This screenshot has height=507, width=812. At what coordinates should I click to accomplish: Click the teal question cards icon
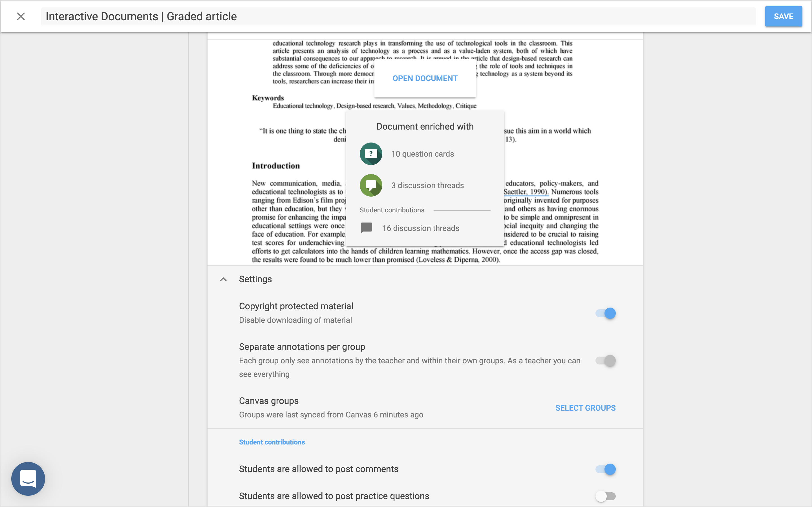click(x=371, y=154)
